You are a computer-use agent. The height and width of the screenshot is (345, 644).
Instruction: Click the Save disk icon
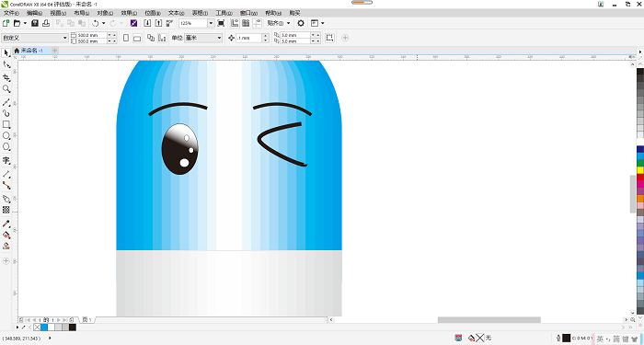coord(35,23)
